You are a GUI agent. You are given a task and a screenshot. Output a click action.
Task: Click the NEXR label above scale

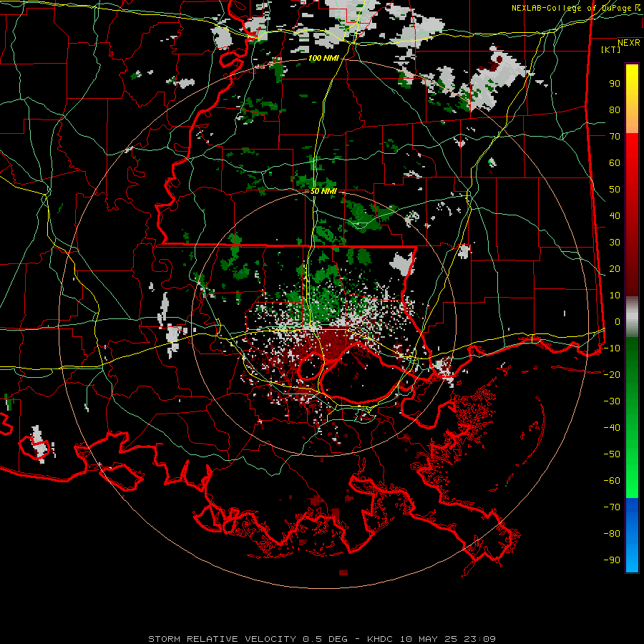tap(629, 43)
